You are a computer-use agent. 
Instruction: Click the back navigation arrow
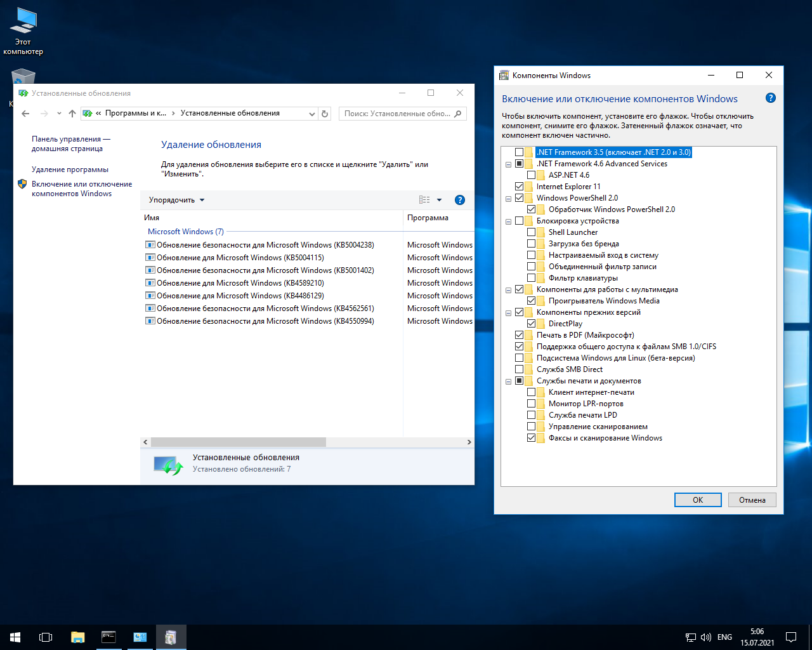[x=25, y=114]
